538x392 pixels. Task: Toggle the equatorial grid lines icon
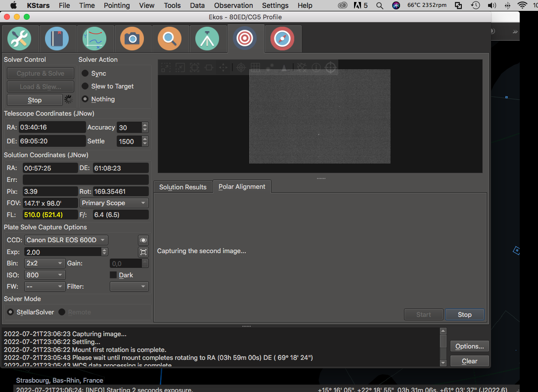point(302,68)
